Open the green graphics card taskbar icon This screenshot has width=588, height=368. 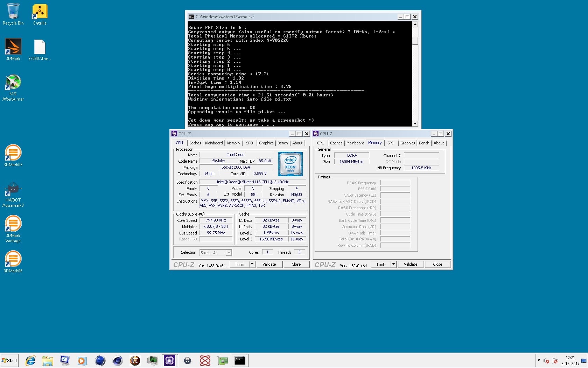pyautogui.click(x=223, y=360)
